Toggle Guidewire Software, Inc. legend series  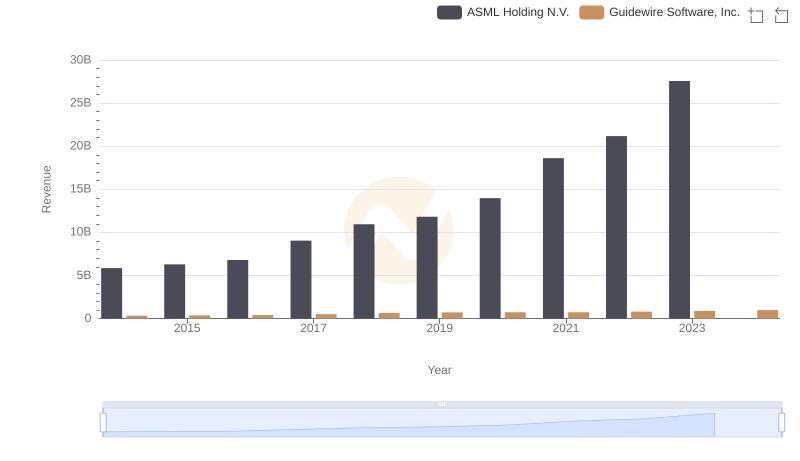pyautogui.click(x=659, y=12)
